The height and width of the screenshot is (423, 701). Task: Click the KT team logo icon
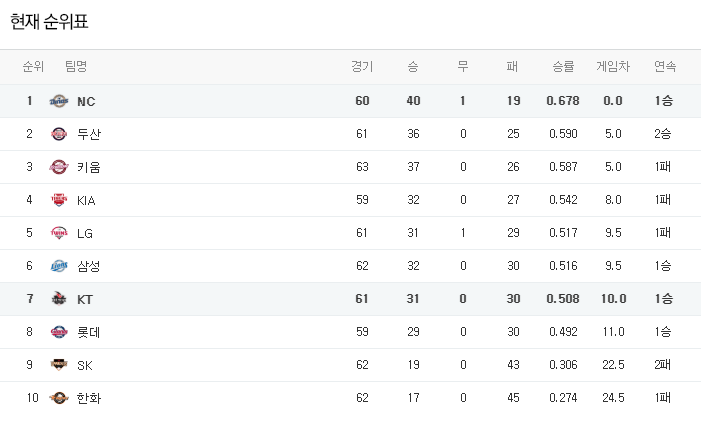pyautogui.click(x=59, y=299)
